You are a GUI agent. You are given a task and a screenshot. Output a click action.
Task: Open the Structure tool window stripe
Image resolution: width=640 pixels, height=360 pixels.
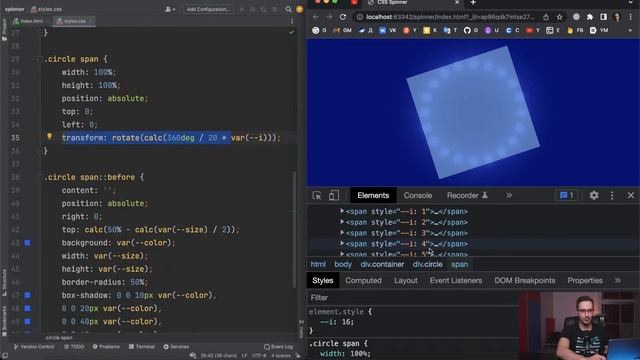(4, 282)
